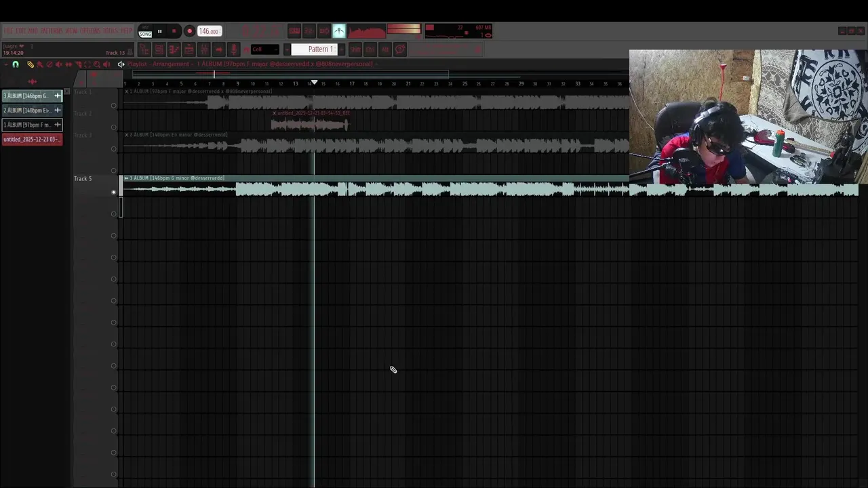Open the channel rack view button
The width and height of the screenshot is (868, 488).
(159, 49)
